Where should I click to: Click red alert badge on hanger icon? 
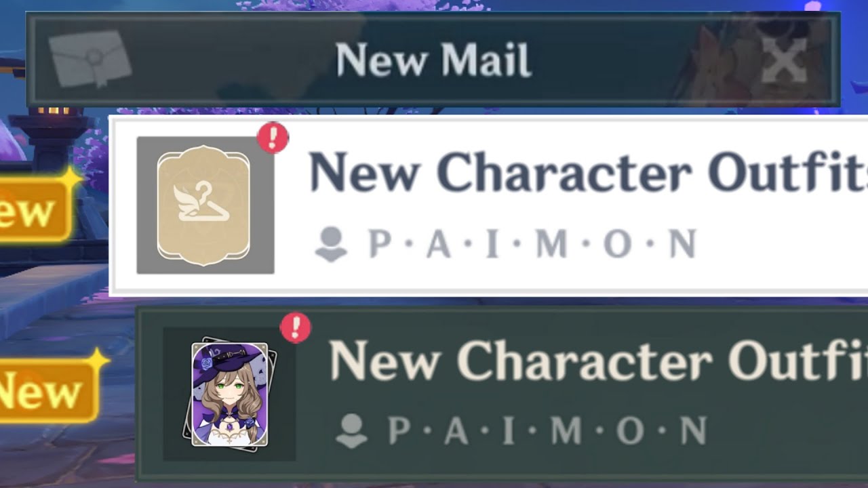[x=273, y=138]
